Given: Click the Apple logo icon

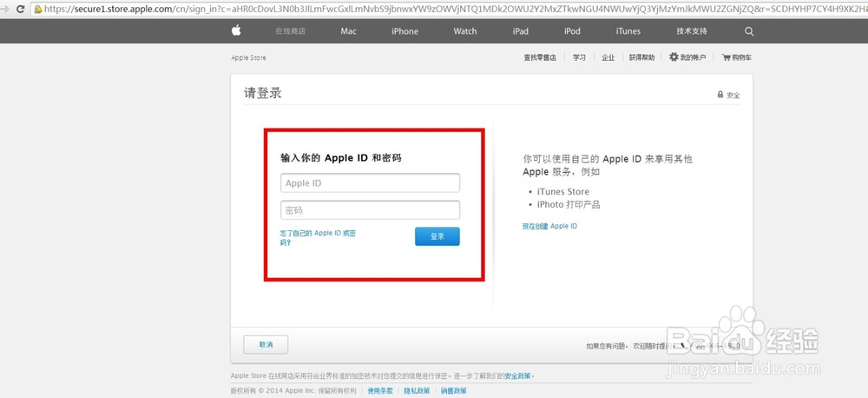Looking at the screenshot, I should point(236,30).
